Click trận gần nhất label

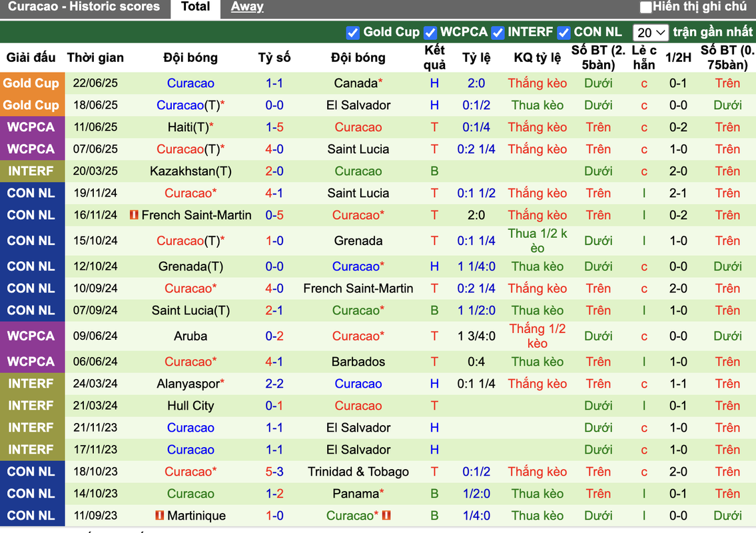click(713, 32)
